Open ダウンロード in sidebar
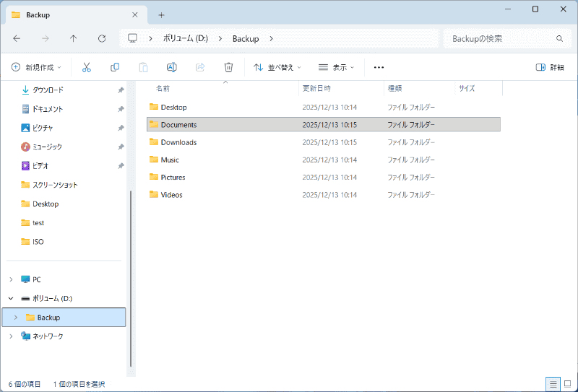Viewport: 578px width, 392px height. (48, 90)
